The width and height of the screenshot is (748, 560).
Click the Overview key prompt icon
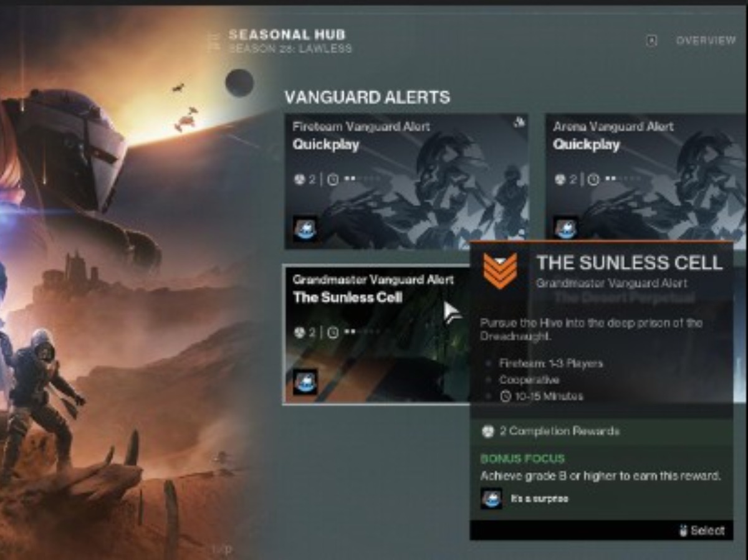[651, 40]
